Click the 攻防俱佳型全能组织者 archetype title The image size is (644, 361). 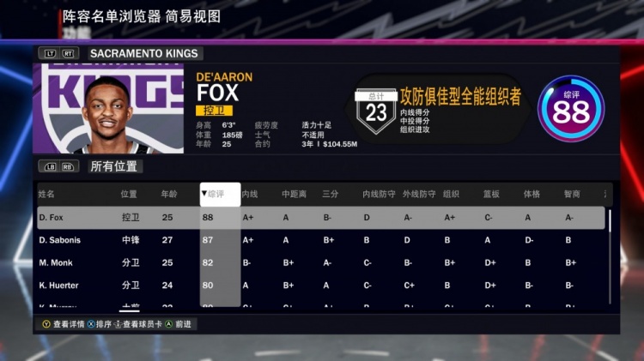[460, 96]
